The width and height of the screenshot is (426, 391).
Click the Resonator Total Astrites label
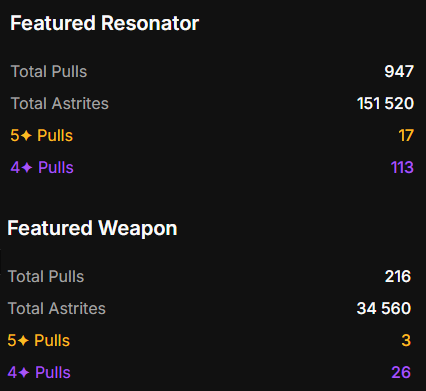(60, 103)
